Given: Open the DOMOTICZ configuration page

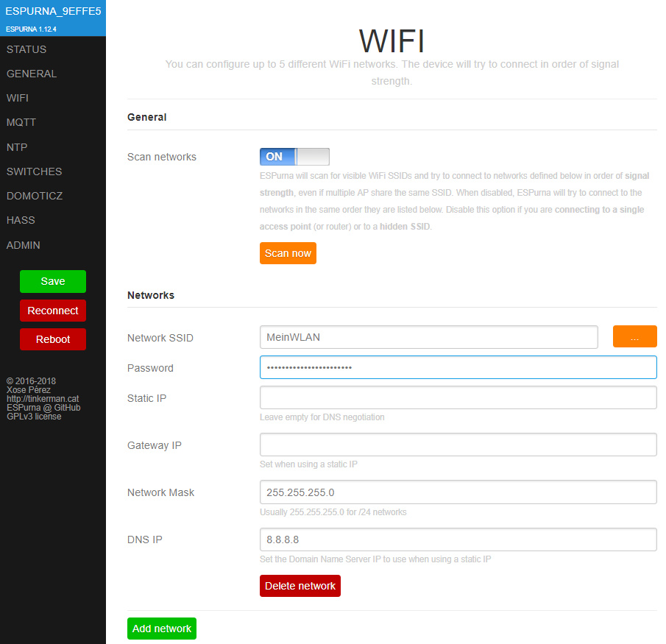Looking at the screenshot, I should (35, 196).
